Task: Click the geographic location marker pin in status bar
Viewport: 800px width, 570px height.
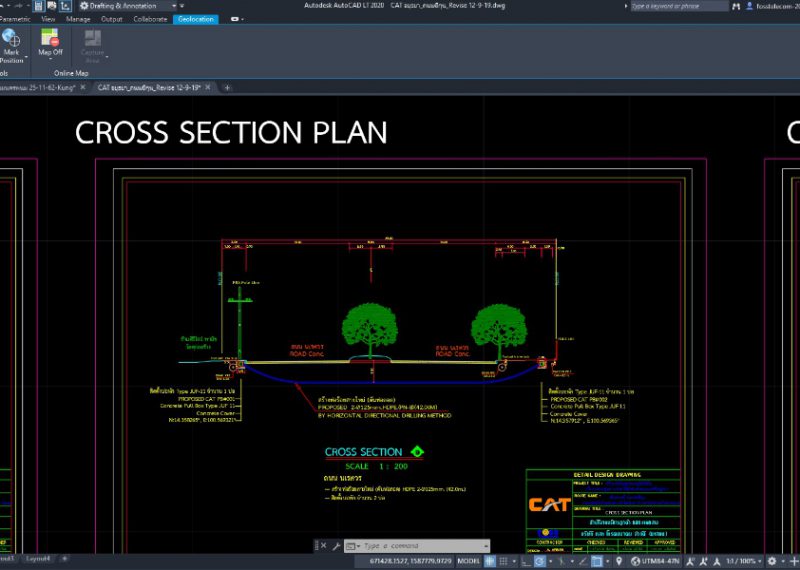Action: click(619, 561)
